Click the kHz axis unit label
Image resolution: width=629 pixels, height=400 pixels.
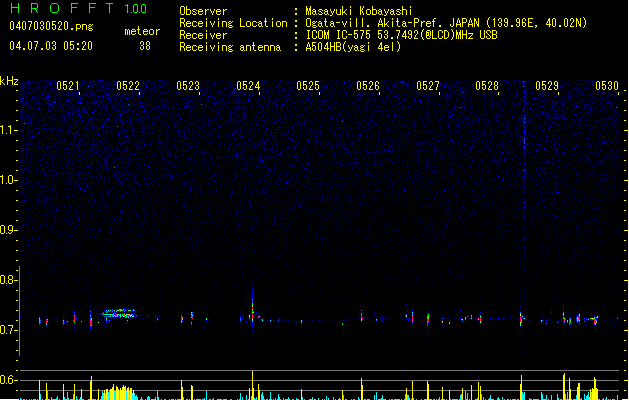click(9, 81)
